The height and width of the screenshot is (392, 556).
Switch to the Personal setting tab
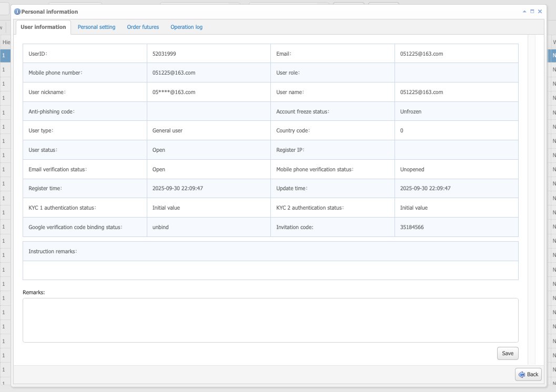pyautogui.click(x=96, y=27)
